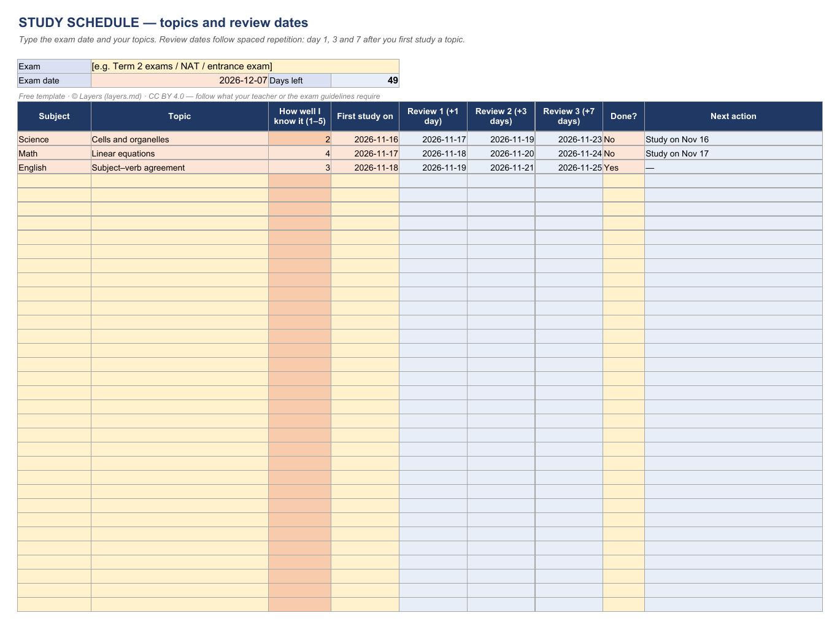Select Science Review 2 date 2026-11-19
The width and height of the screenshot is (840, 629).
coord(501,139)
